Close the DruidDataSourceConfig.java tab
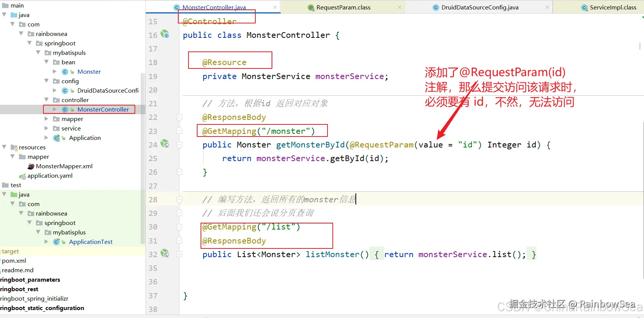Screen dimensions: 644x318 point(547,7)
